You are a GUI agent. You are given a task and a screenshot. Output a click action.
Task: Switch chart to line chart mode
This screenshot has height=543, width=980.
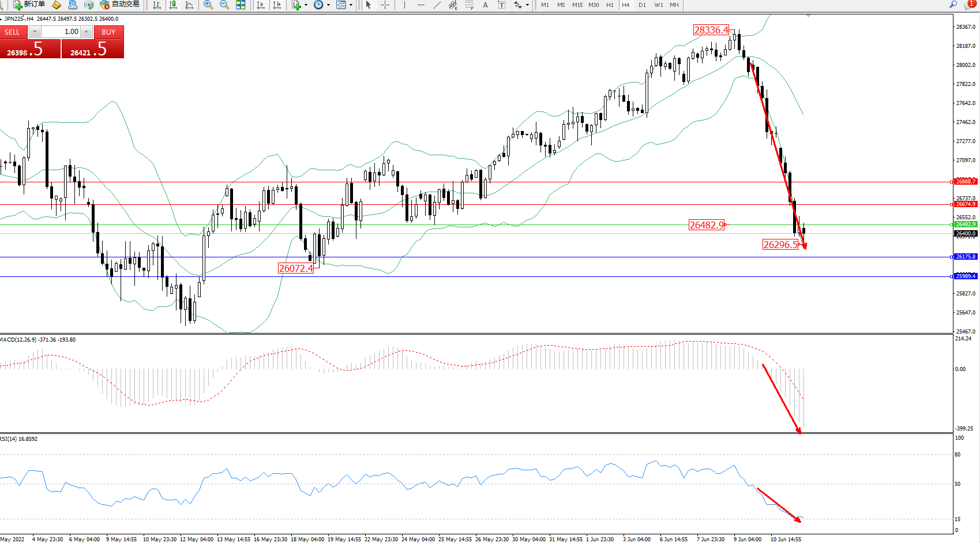pos(189,5)
